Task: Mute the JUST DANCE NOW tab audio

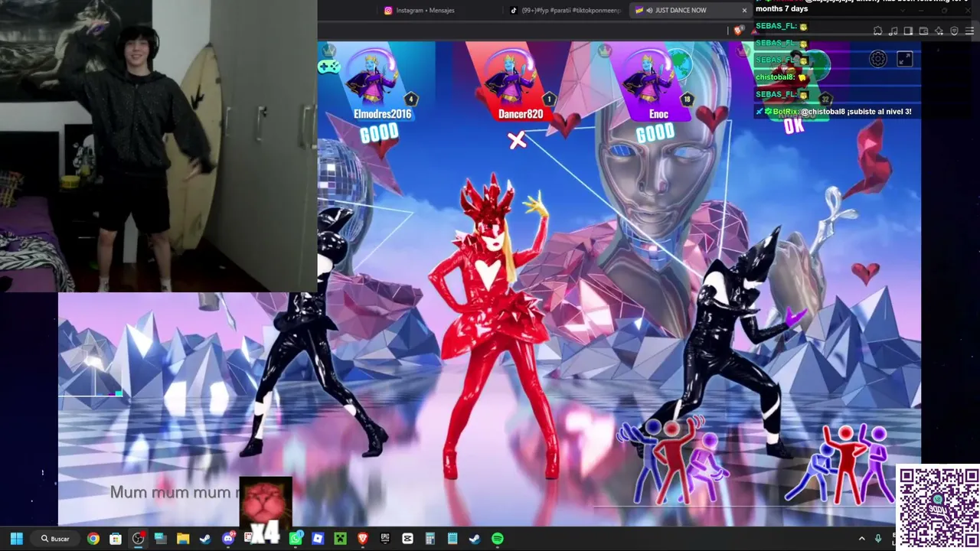Action: (x=649, y=10)
